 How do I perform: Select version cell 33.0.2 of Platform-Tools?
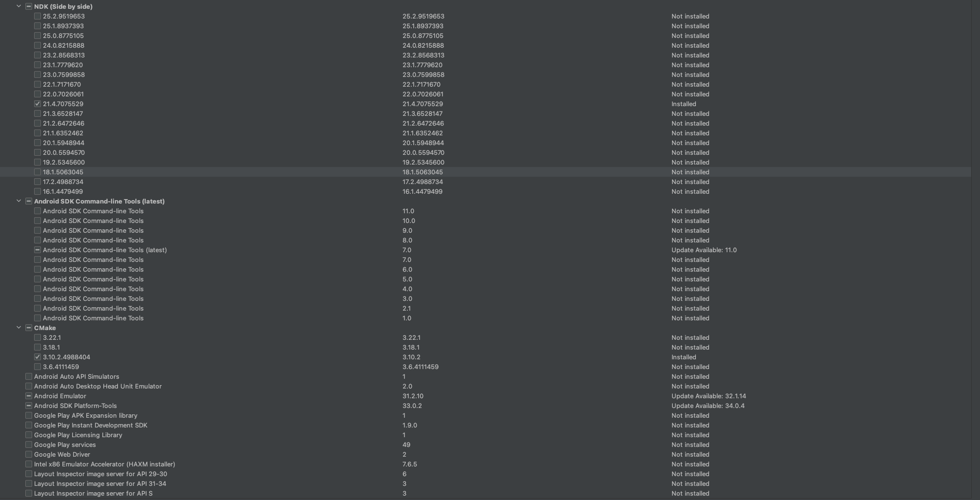412,406
